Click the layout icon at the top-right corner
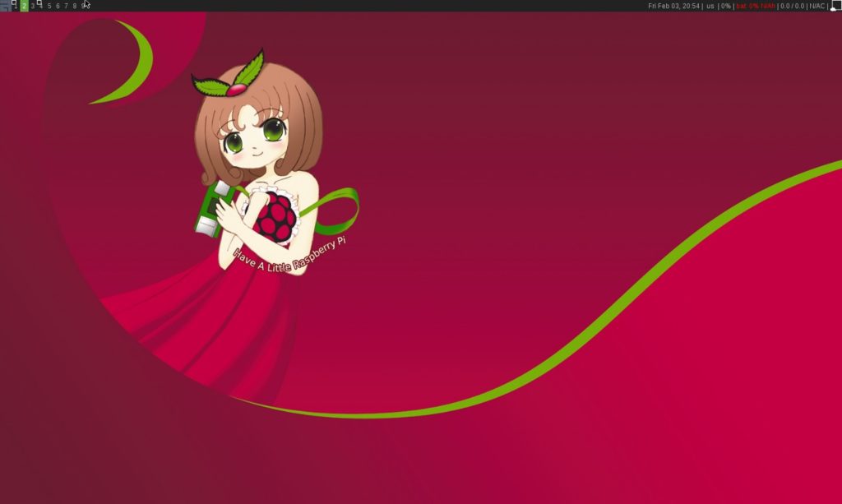Screen dimensions: 842x504 pos(835,6)
